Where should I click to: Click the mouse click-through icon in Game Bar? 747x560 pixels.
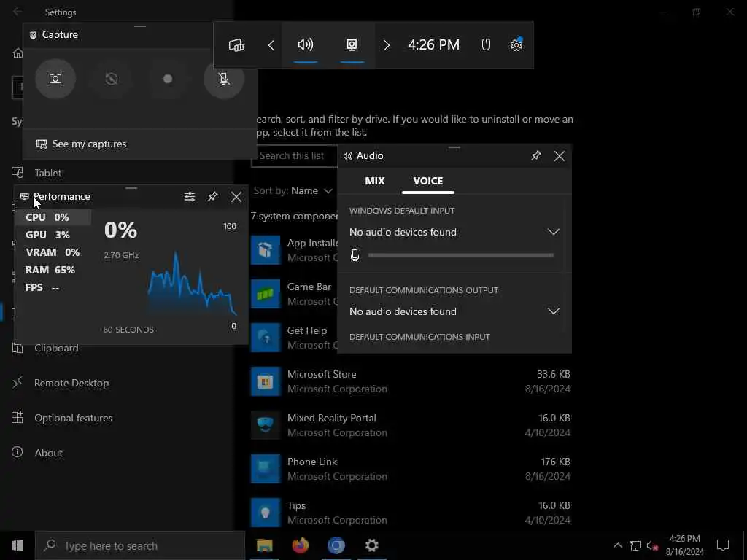(x=486, y=44)
